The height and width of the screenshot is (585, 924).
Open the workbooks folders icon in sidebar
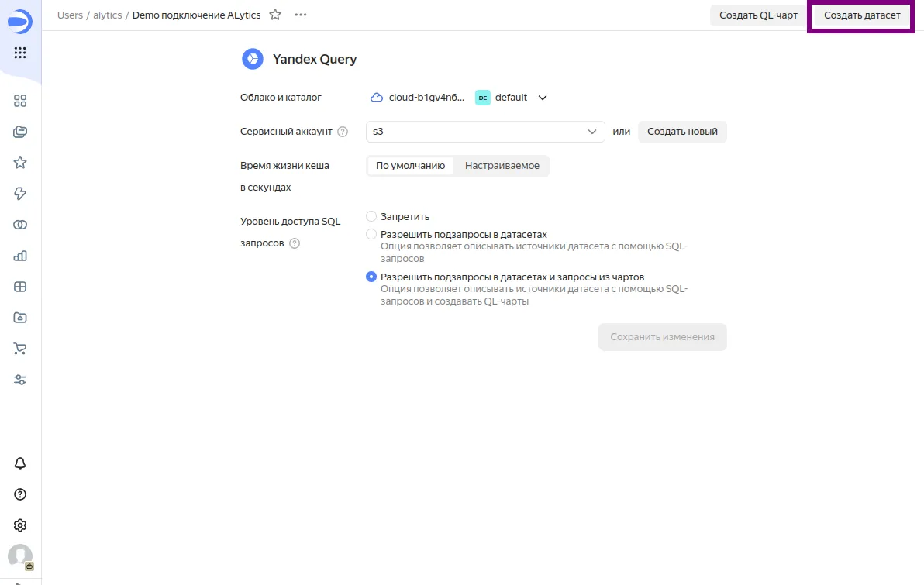20,132
